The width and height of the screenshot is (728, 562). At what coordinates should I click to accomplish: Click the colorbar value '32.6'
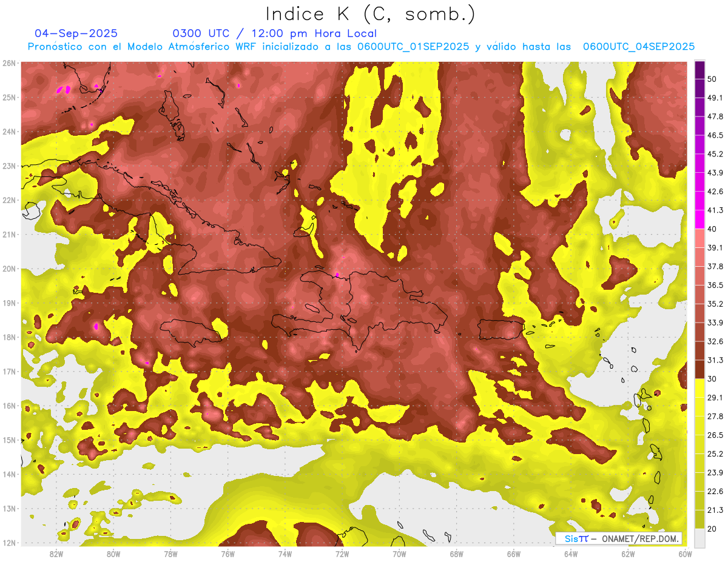715,341
